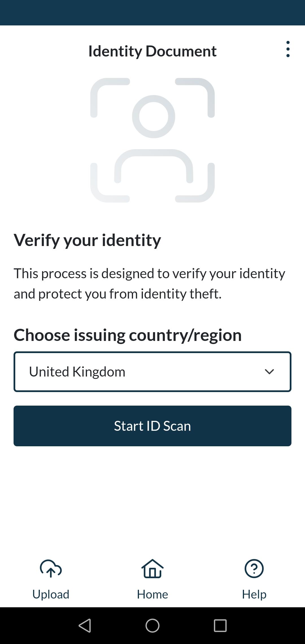Screen dimensions: 305x644
Task: Tap the head circle in scan graphic
Action: (x=154, y=116)
